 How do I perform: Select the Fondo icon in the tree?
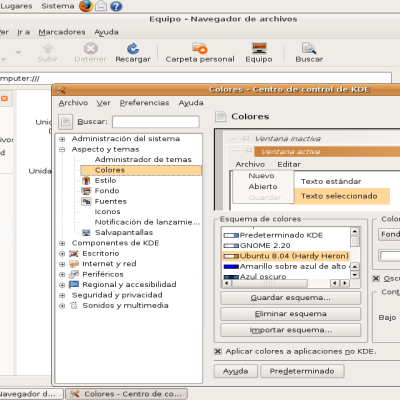(86, 191)
